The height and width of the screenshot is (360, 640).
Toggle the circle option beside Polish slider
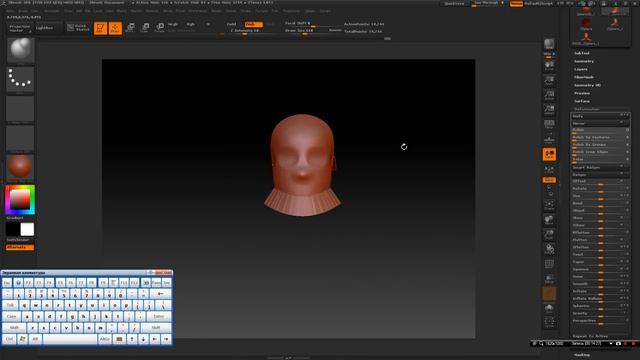click(x=627, y=130)
